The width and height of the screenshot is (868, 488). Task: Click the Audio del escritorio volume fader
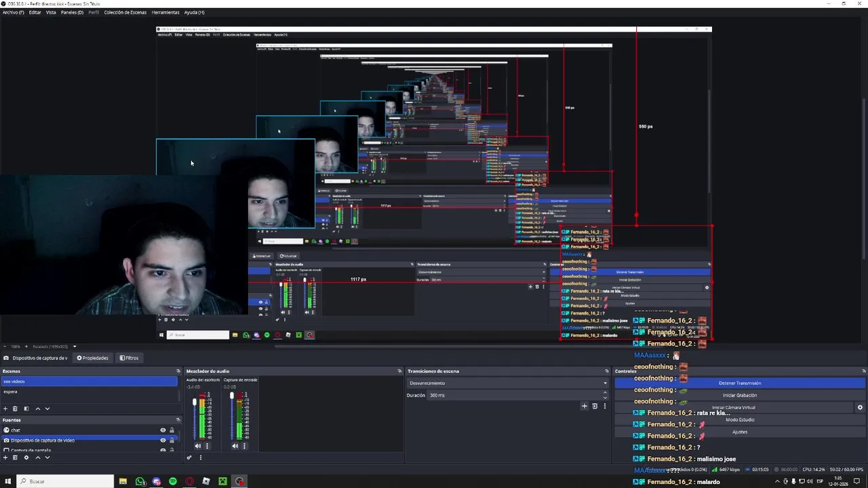point(195,403)
